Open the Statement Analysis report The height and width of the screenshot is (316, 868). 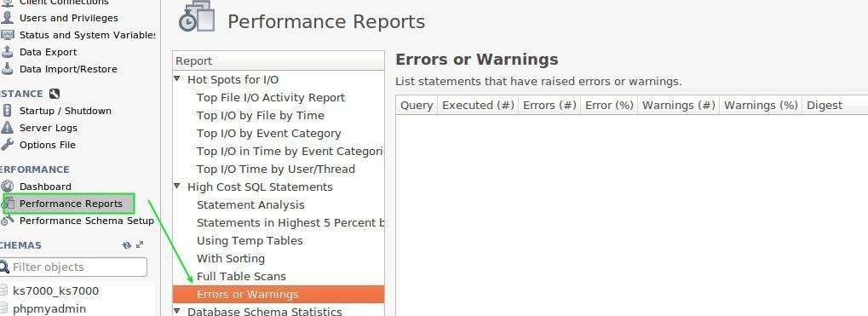tap(250, 204)
